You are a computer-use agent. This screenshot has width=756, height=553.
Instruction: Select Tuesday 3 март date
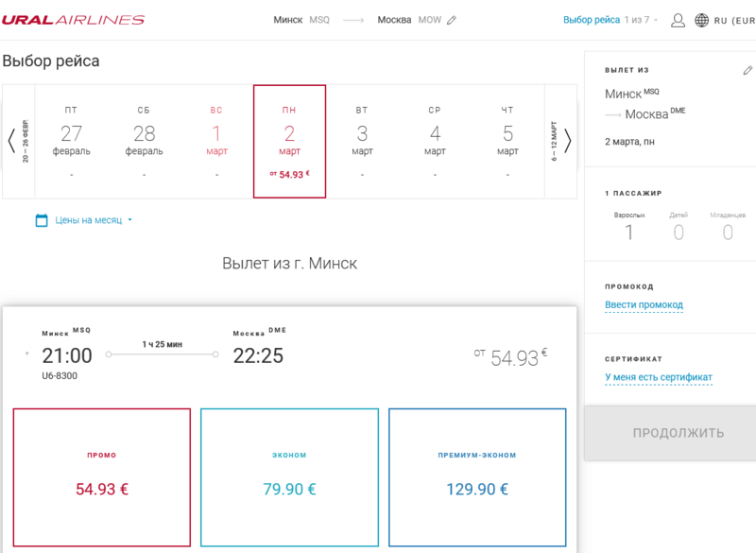click(x=362, y=141)
